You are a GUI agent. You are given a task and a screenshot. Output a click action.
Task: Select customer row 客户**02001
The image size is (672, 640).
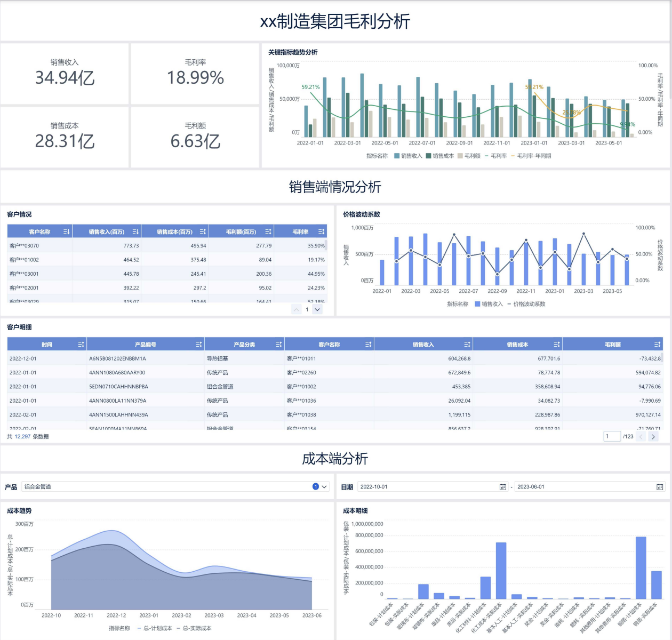coord(166,287)
